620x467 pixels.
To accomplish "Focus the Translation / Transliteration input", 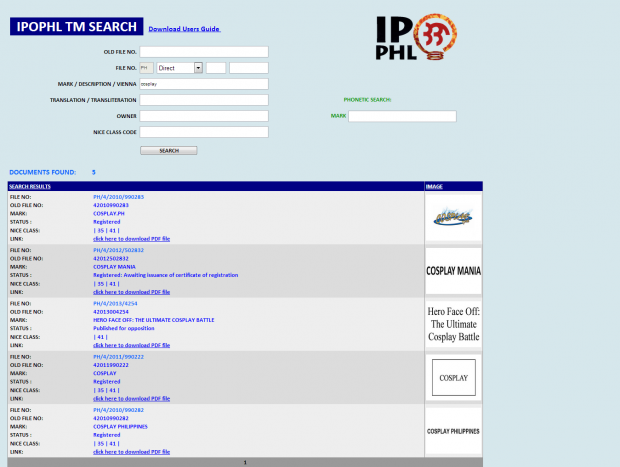I will [204, 100].
